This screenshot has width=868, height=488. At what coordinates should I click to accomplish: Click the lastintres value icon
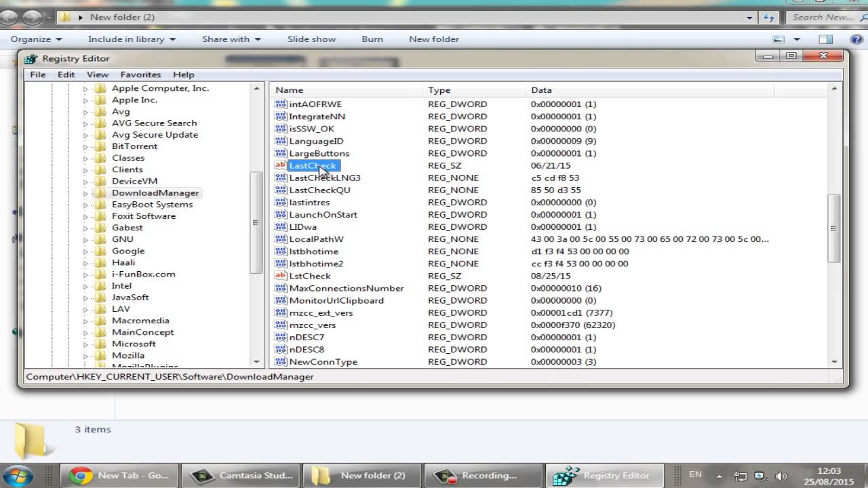click(x=281, y=202)
